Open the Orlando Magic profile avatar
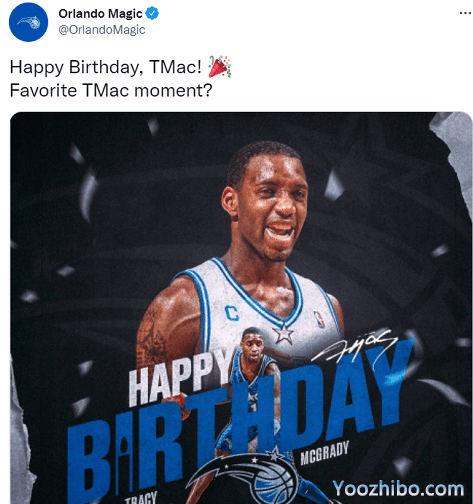Screen dimensions: 473x504 pyautogui.click(x=28, y=22)
